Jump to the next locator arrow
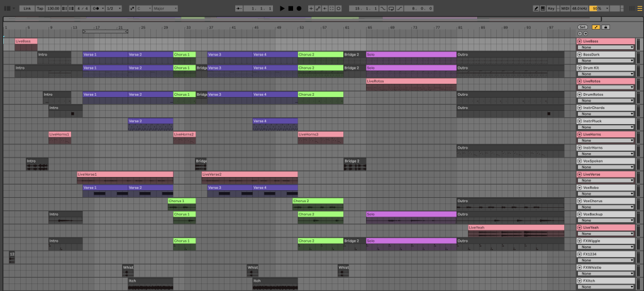The height and width of the screenshot is (291, 644). tap(586, 33)
